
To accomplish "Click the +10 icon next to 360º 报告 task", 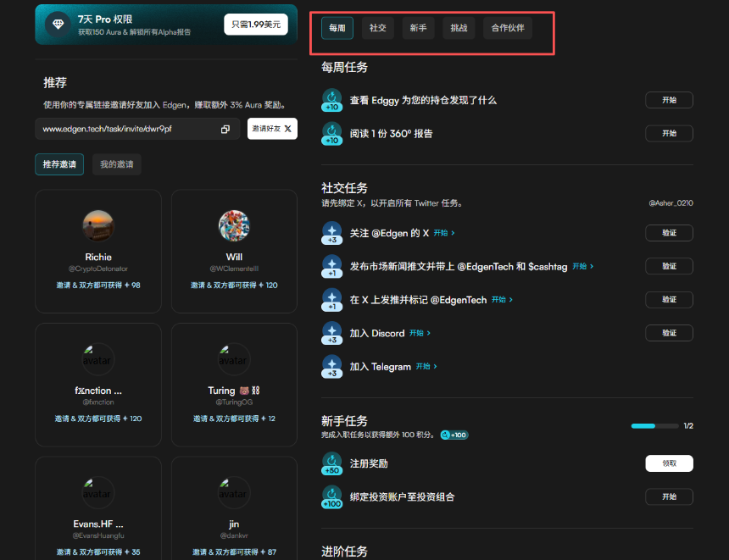I will [x=331, y=133].
